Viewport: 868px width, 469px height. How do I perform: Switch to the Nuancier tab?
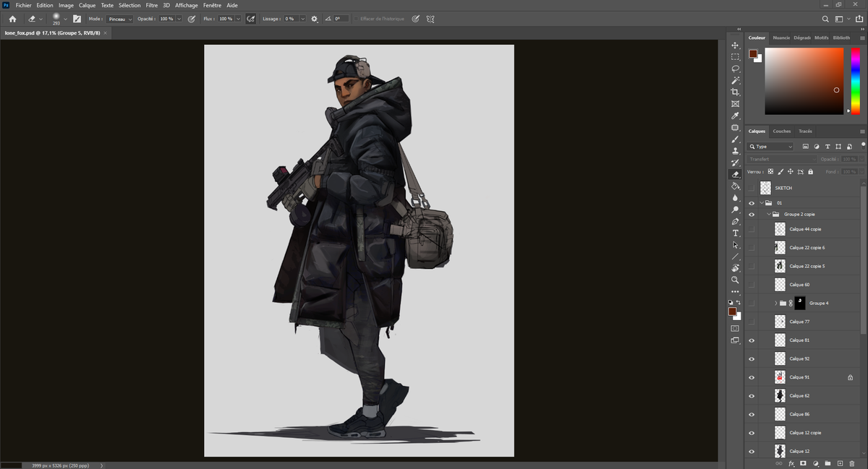(781, 38)
